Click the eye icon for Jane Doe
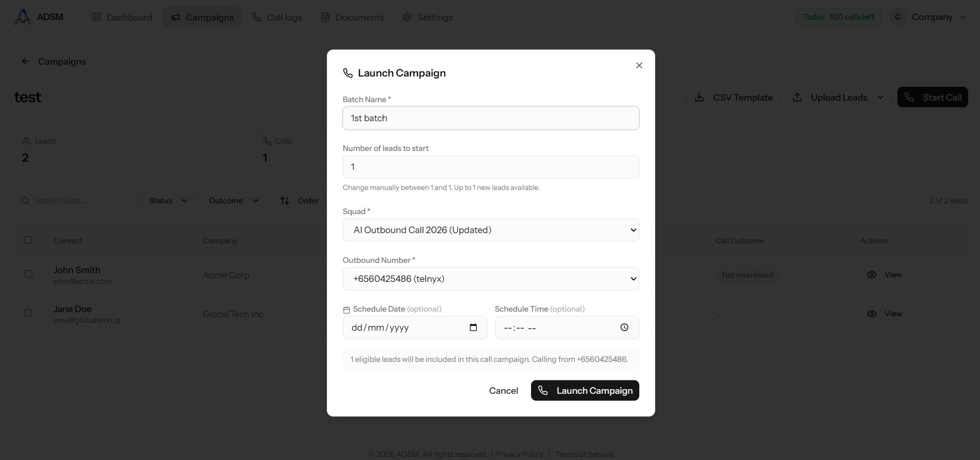 871,314
